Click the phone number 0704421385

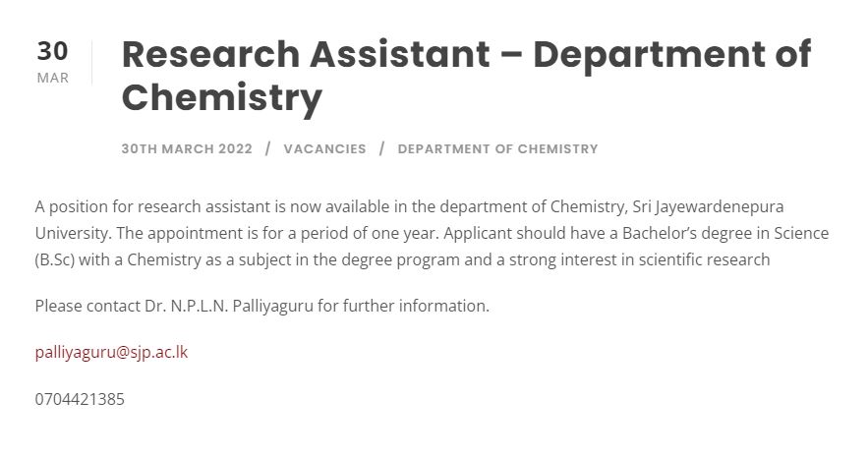coord(80,399)
